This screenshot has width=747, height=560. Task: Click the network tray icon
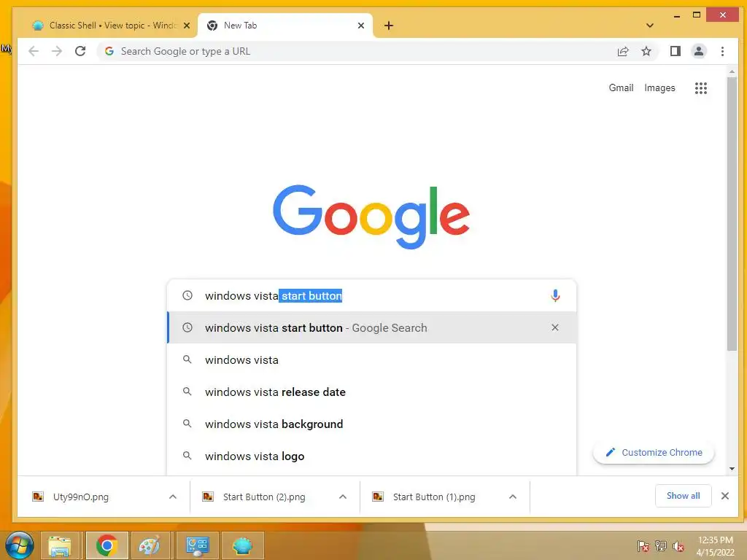click(x=661, y=545)
